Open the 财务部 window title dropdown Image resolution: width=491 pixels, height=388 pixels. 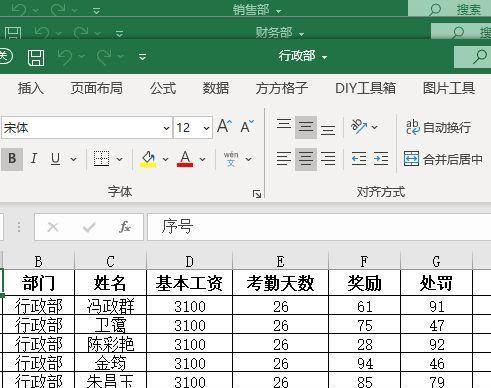point(301,34)
